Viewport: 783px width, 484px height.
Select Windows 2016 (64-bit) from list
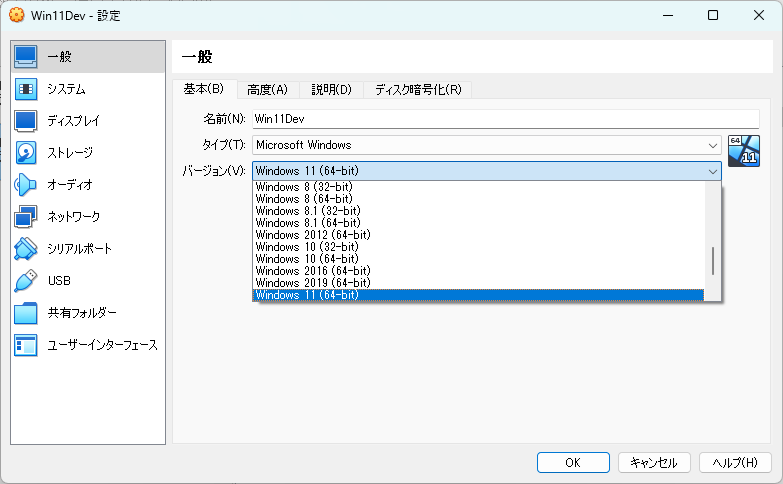[478, 271]
